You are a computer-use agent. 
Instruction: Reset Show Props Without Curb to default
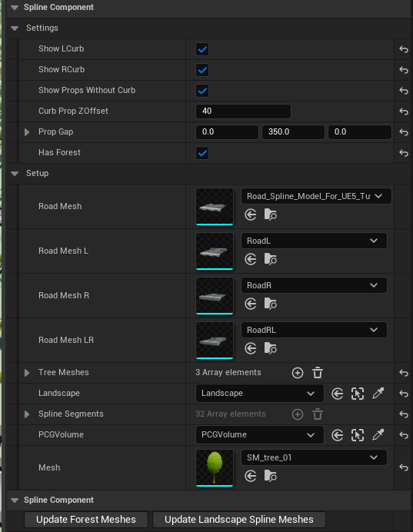click(404, 91)
